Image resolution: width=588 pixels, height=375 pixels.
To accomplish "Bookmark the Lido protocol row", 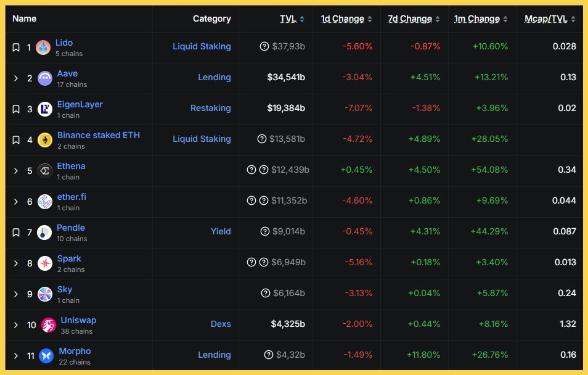I will click(16, 47).
